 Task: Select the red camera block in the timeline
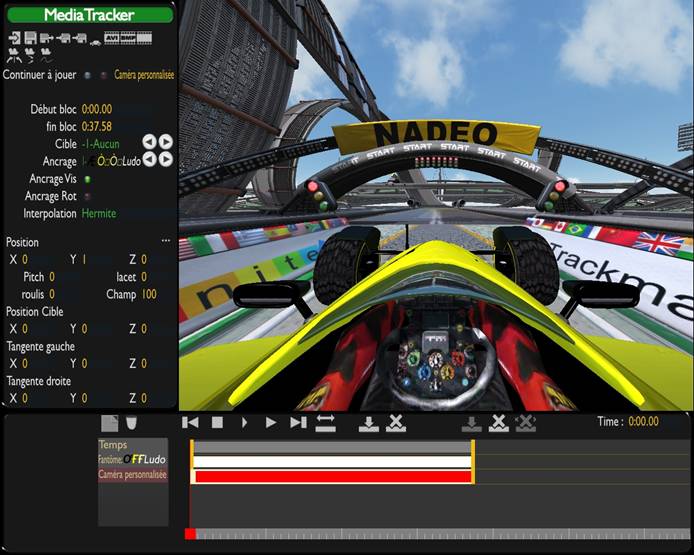(333, 477)
